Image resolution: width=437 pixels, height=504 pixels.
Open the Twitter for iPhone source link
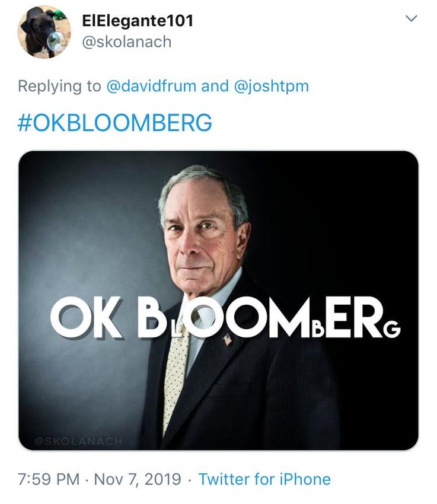(264, 479)
